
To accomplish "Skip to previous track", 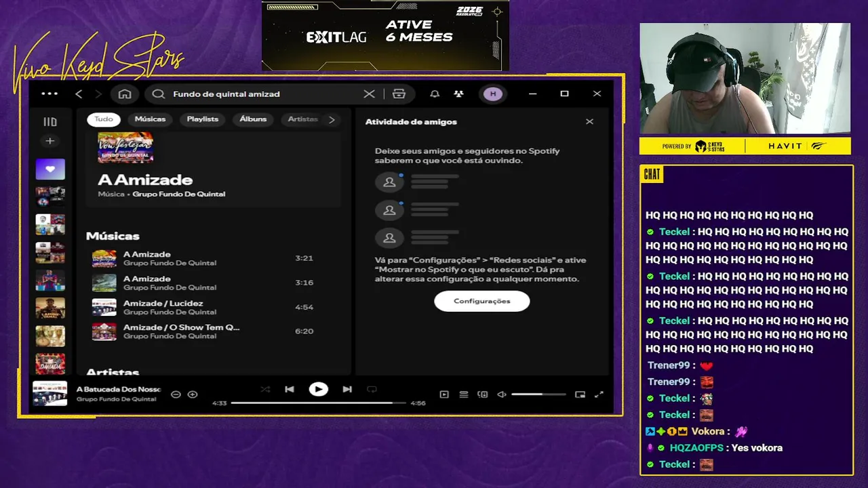I will (290, 389).
